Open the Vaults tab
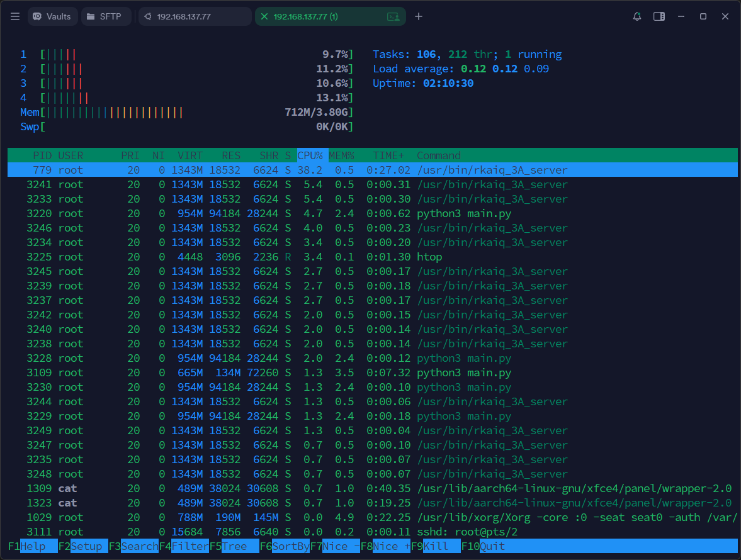The width and height of the screenshot is (741, 560). click(52, 16)
